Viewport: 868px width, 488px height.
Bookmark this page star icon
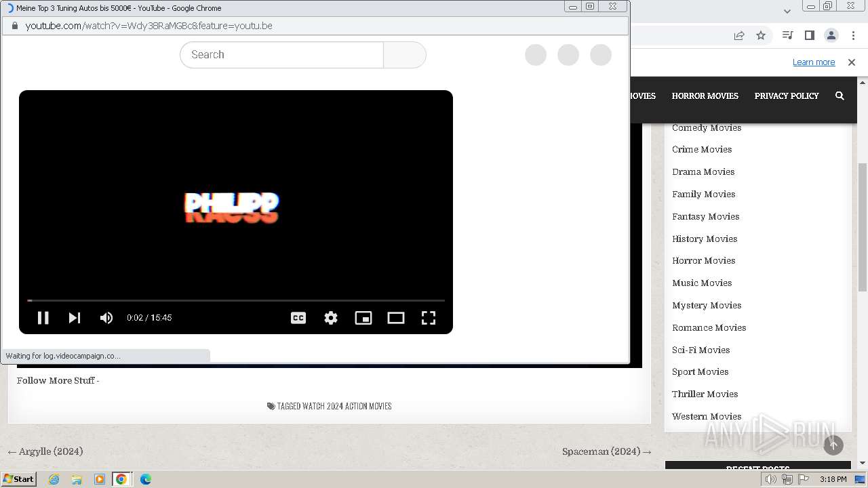click(x=761, y=35)
